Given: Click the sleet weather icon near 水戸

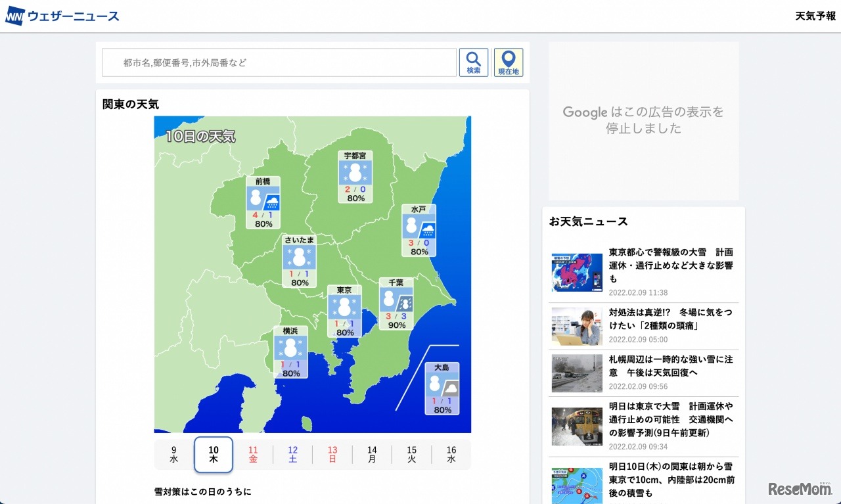Looking at the screenshot, I should point(419,226).
